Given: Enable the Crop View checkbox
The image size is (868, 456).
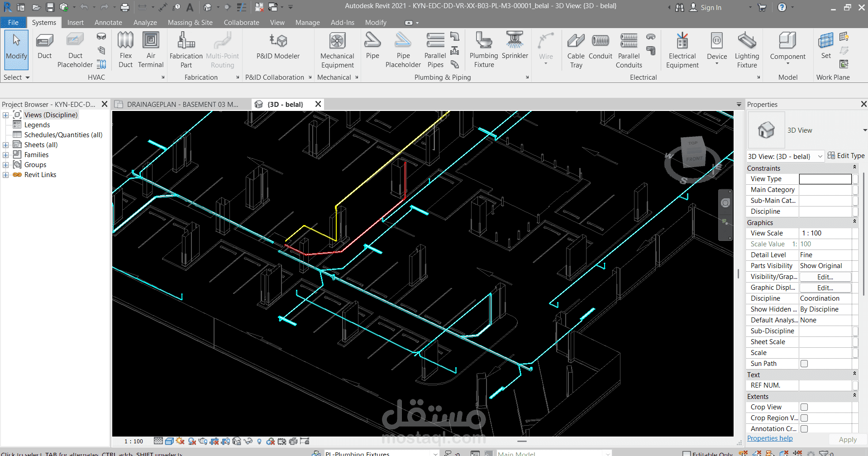Looking at the screenshot, I should click(x=804, y=407).
